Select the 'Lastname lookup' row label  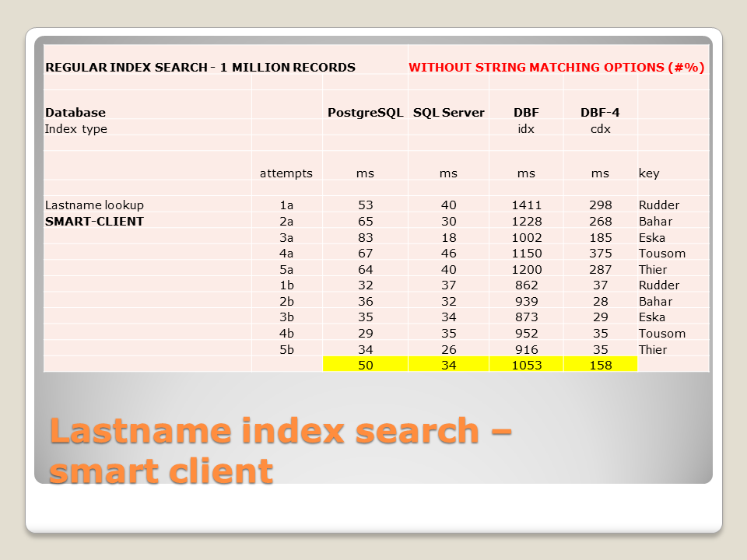[94, 205]
